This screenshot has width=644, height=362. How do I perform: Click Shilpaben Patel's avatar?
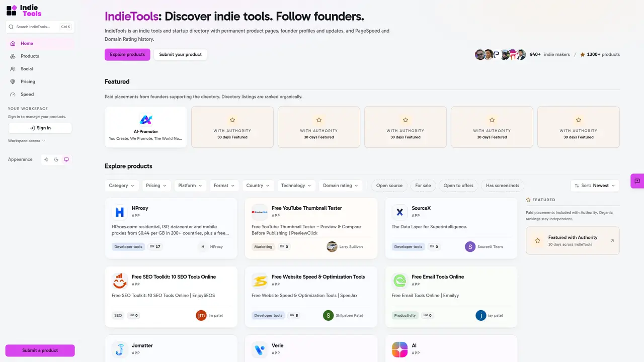328,316
